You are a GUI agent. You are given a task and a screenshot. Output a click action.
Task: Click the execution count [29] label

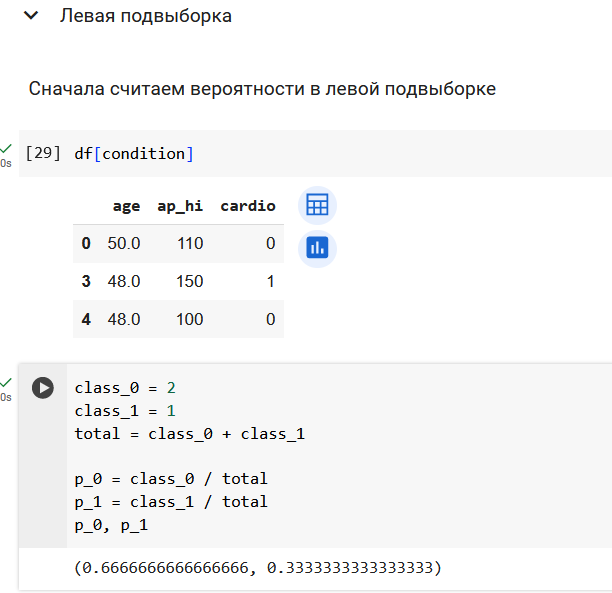(43, 153)
